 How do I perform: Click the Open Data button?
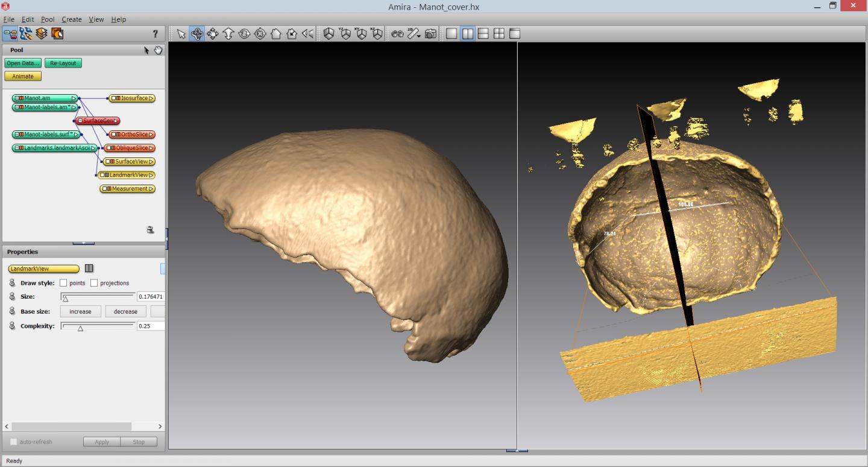(x=23, y=63)
